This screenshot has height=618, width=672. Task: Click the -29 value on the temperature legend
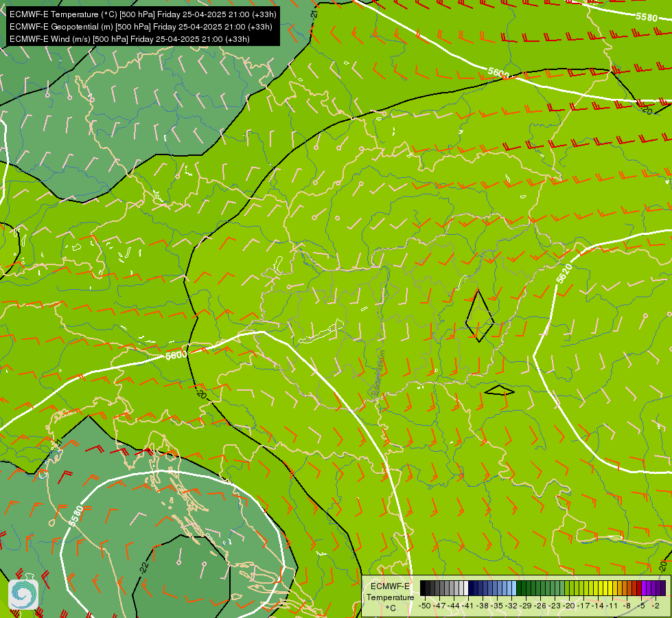tap(525, 606)
